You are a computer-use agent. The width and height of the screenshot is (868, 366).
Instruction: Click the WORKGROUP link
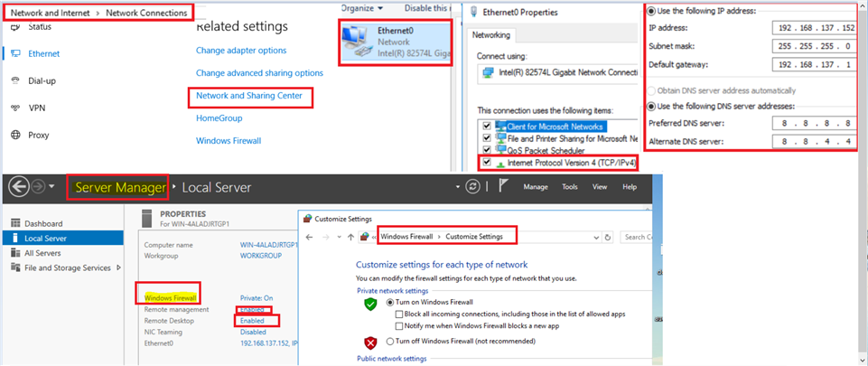tap(261, 256)
